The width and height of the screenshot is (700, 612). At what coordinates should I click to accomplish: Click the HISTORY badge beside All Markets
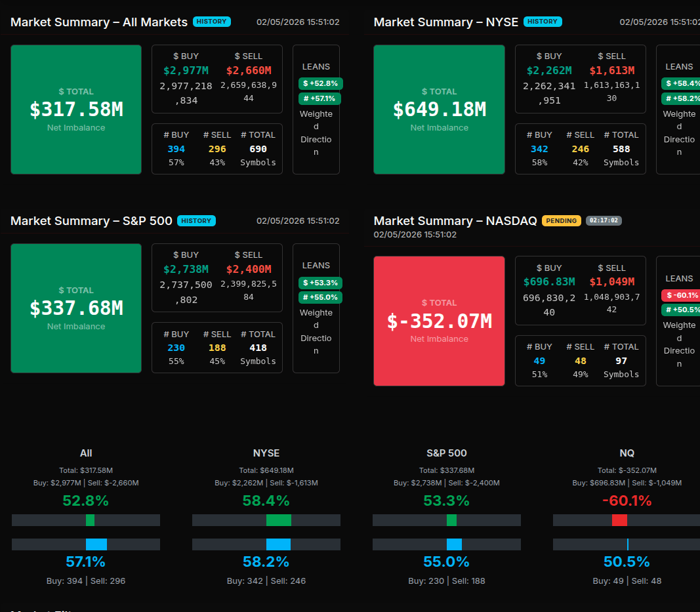[211, 22]
